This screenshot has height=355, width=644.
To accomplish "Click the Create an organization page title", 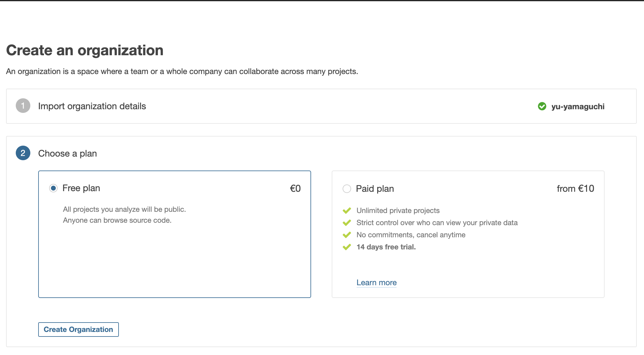I will coord(85,50).
